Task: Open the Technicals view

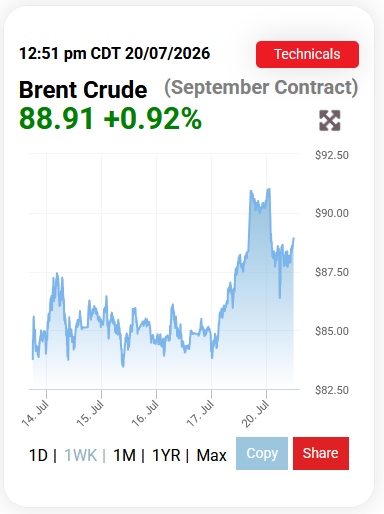Action: 307,54
